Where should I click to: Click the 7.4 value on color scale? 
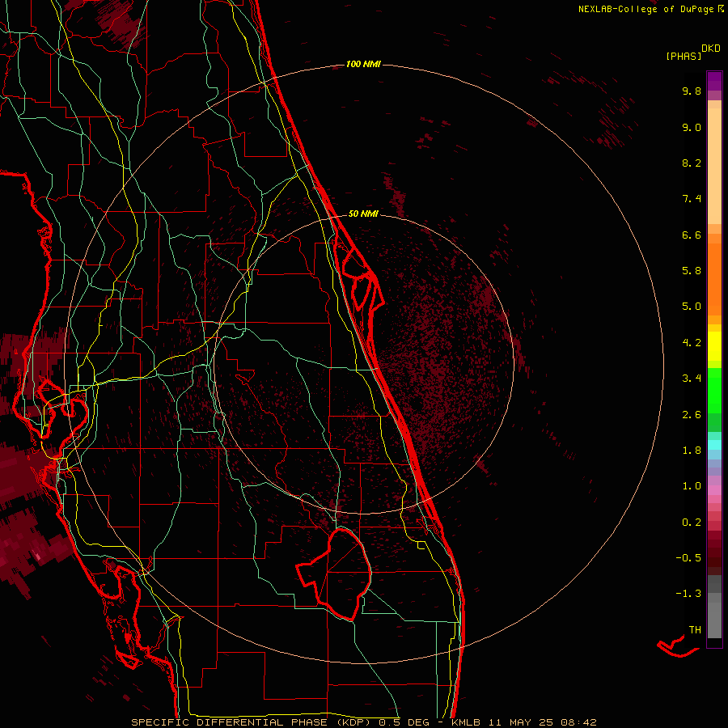pyautogui.click(x=692, y=199)
